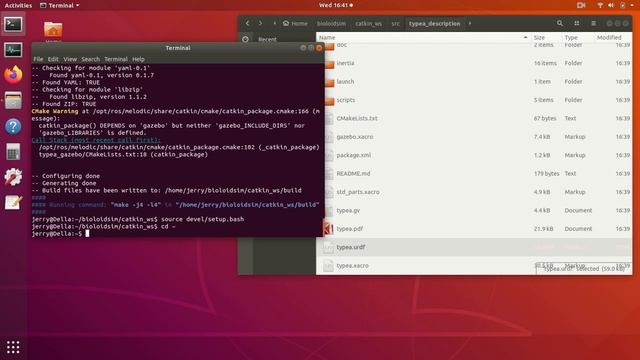Viewport: 640px width, 360px height.
Task: Sort files by Name column arrow
Action: click(x=525, y=38)
